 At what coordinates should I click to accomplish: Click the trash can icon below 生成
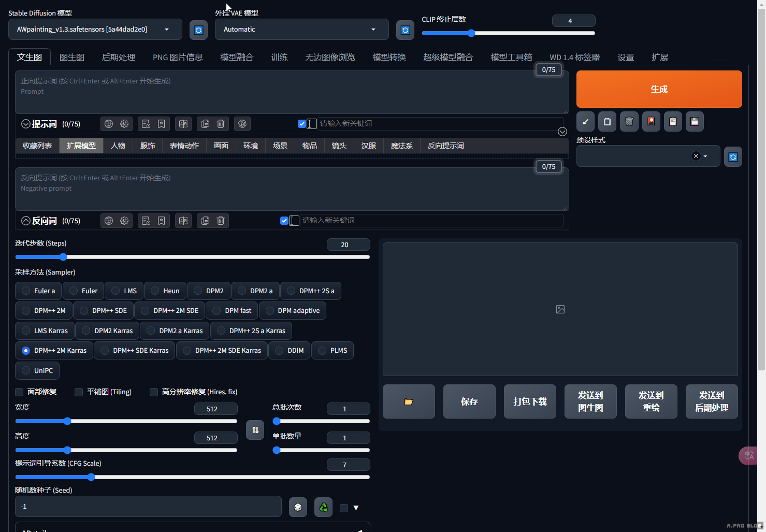coord(629,122)
